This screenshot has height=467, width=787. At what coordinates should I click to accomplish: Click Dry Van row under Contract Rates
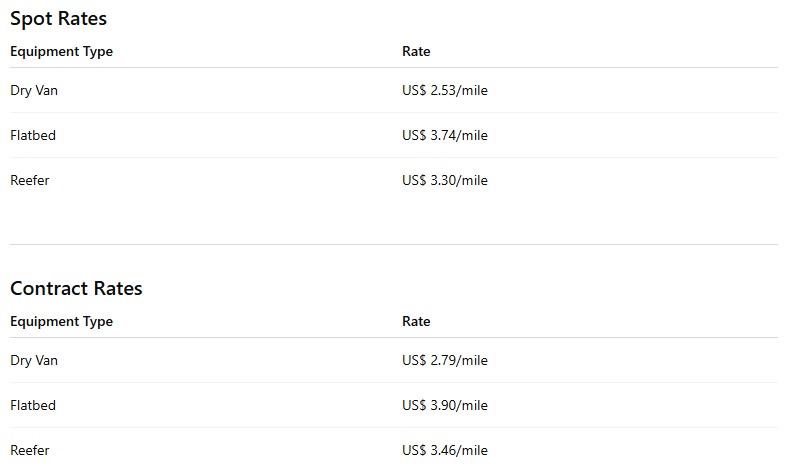394,361
